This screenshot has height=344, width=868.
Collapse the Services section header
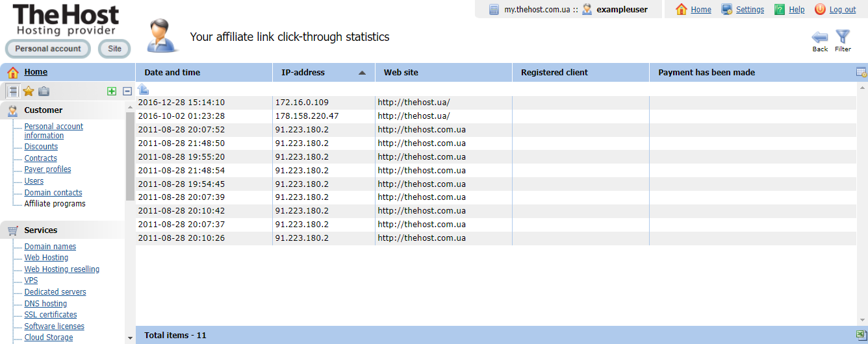(x=62, y=230)
